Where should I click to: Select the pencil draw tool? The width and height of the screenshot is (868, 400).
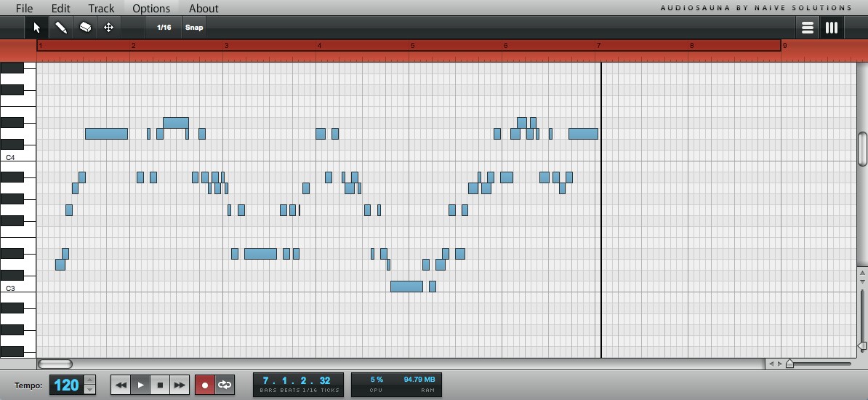pyautogui.click(x=61, y=28)
